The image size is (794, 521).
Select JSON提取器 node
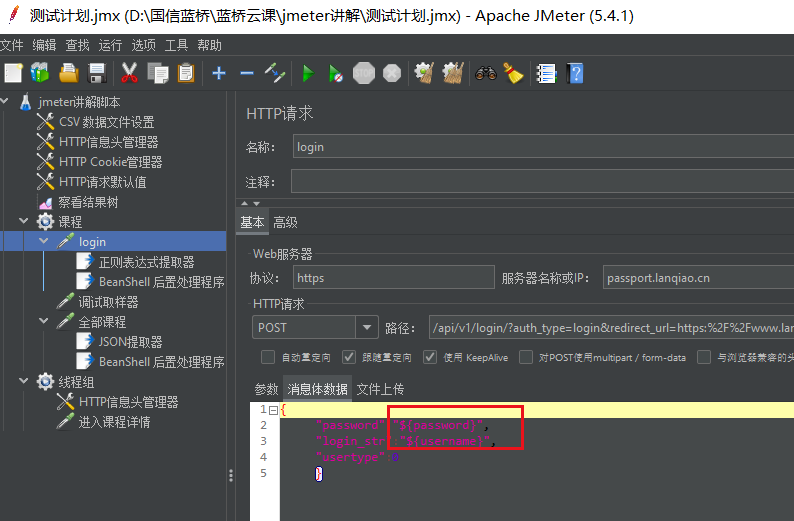[x=130, y=342]
